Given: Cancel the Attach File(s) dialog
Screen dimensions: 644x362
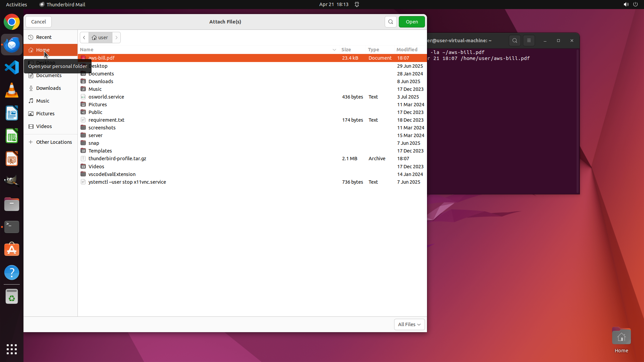Looking at the screenshot, I should (x=39, y=22).
